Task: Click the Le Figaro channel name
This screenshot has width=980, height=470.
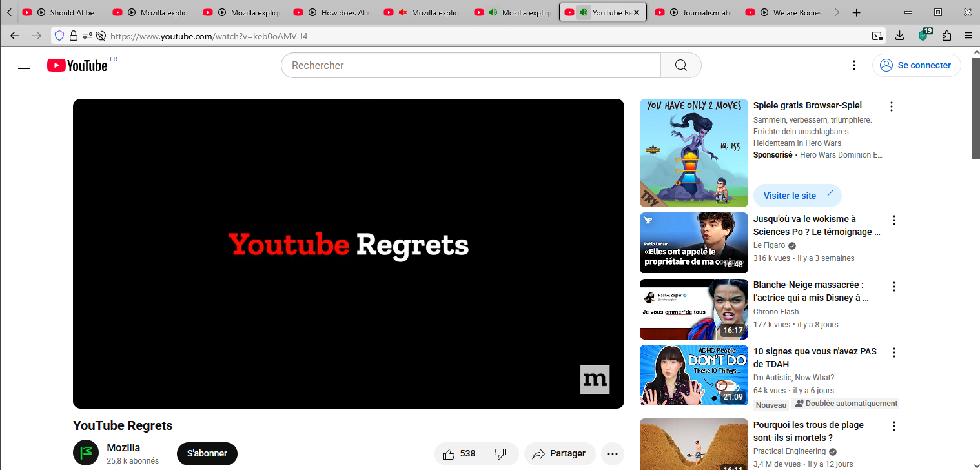Action: point(769,245)
